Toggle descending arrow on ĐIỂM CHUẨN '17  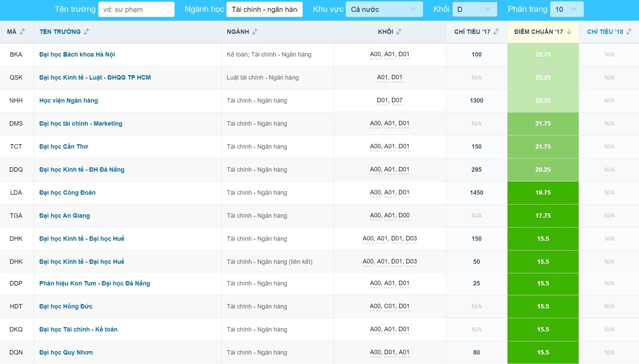[569, 31]
